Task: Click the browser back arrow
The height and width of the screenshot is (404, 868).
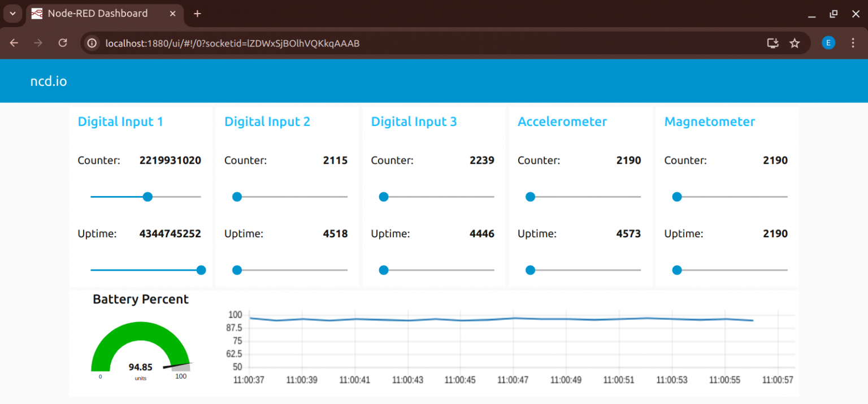Action: click(14, 43)
